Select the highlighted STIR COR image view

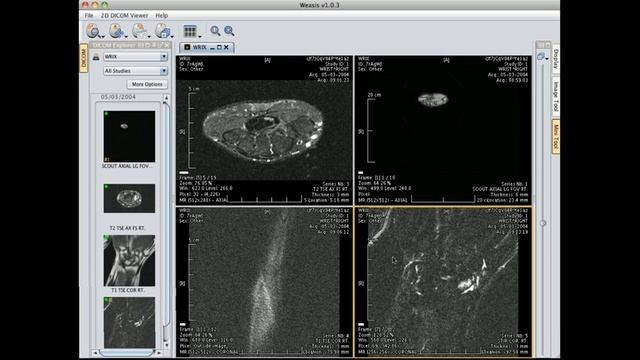point(443,282)
